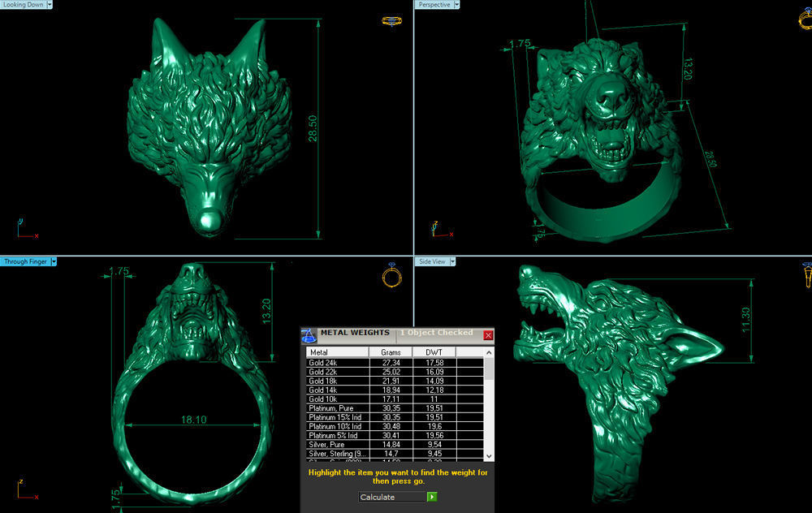
Task: Select the Side View viewport title
Action: pos(433,262)
